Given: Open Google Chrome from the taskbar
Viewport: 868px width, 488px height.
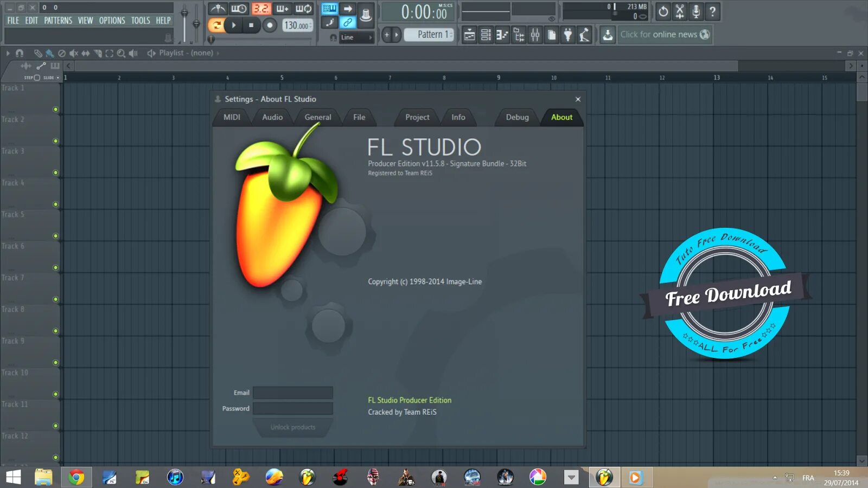Looking at the screenshot, I should tap(76, 477).
